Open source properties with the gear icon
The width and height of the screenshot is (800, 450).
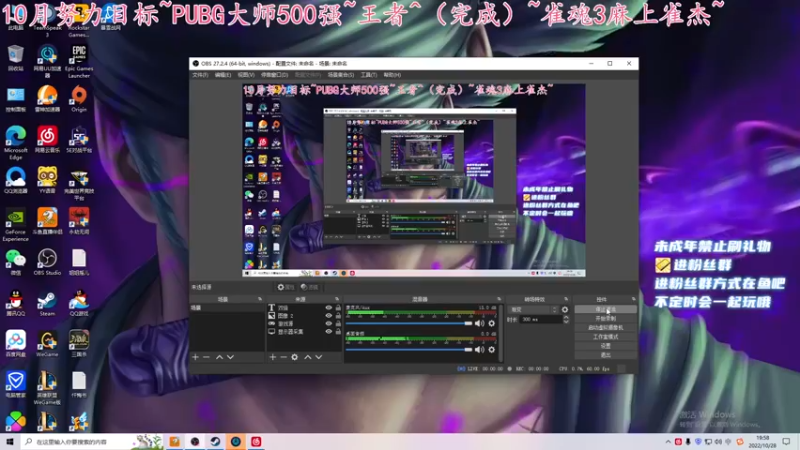point(294,357)
